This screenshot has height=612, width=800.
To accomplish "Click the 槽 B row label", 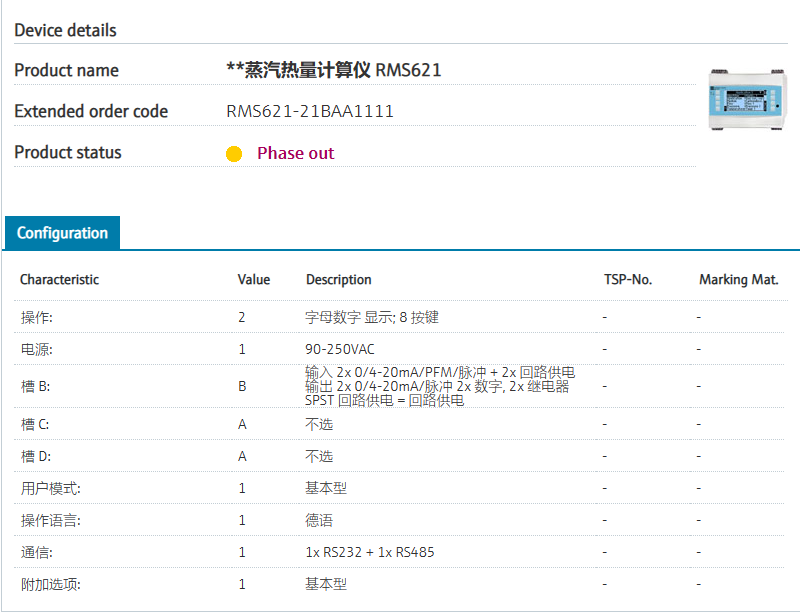I will [x=36, y=386].
